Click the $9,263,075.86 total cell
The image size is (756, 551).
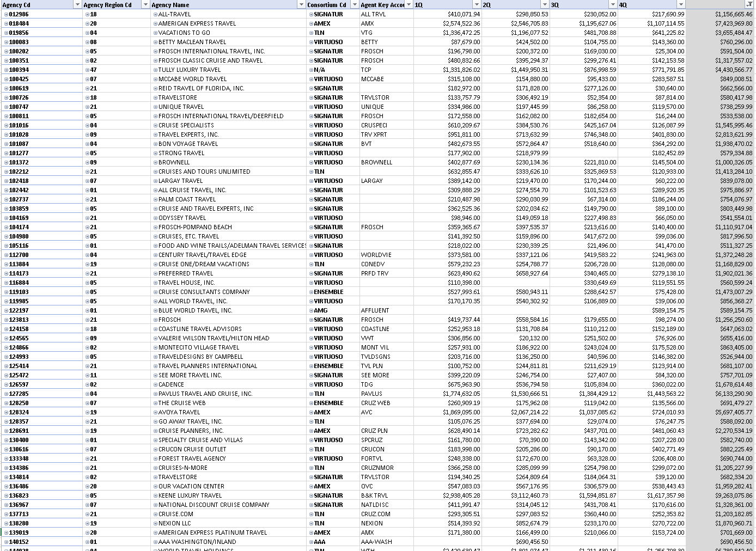720,495
